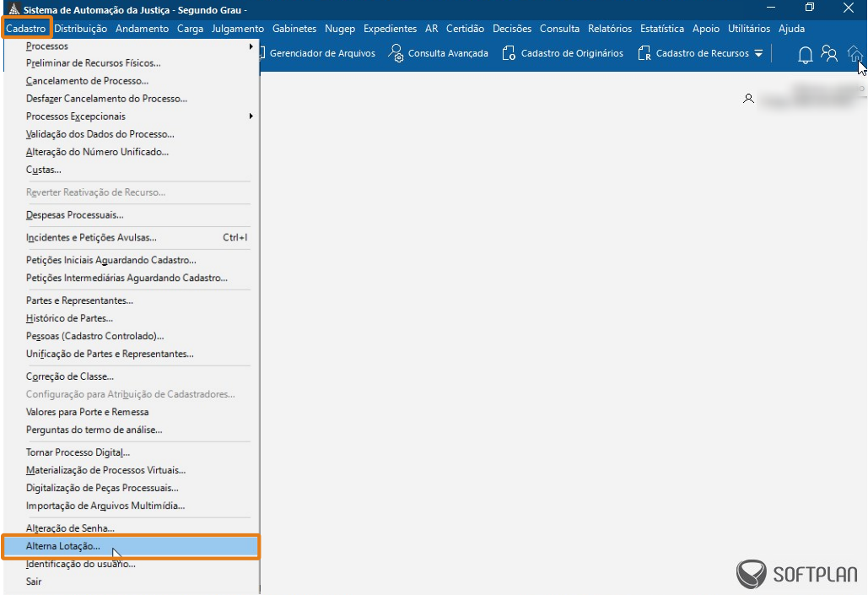Screen dimensions: 868x595
Task: Open Consulta Avançada from the toolbar icon
Action: [x=396, y=53]
